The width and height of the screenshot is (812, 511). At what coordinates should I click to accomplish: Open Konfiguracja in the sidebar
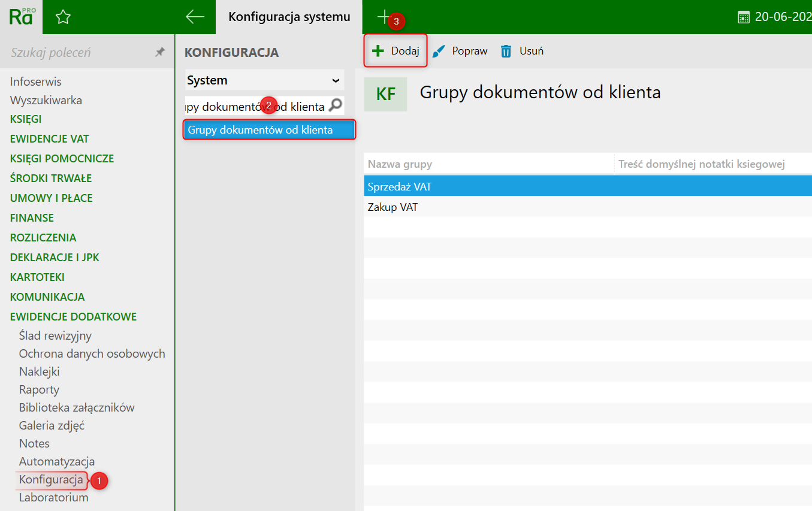51,479
